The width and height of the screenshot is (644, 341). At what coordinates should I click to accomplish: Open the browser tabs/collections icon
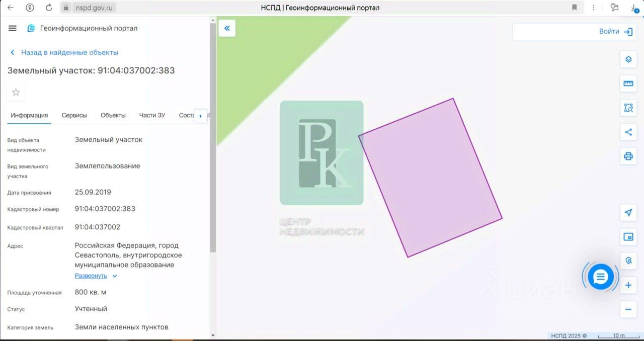coord(614,8)
